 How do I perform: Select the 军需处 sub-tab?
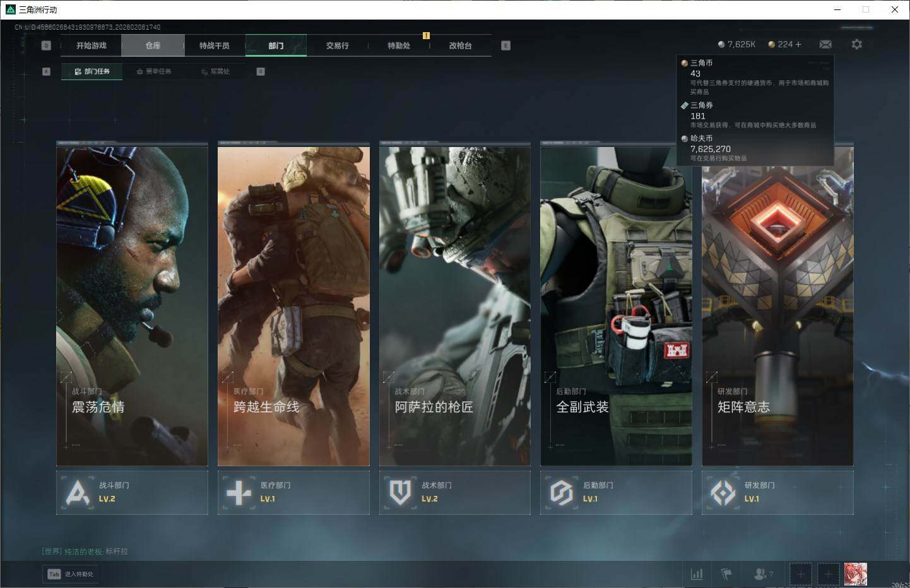tap(216, 71)
